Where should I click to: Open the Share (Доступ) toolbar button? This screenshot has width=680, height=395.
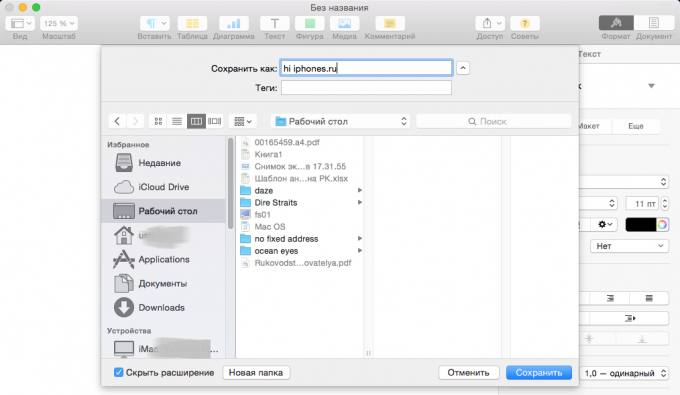coord(490,23)
